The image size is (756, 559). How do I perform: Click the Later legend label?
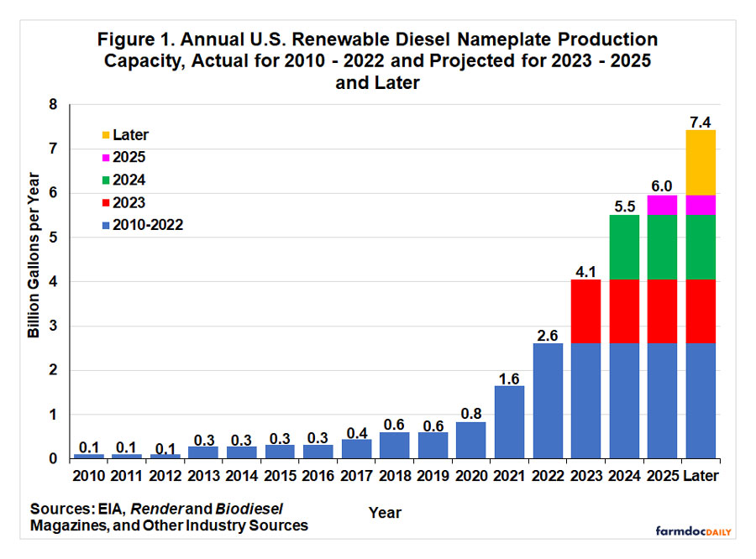coord(131,135)
